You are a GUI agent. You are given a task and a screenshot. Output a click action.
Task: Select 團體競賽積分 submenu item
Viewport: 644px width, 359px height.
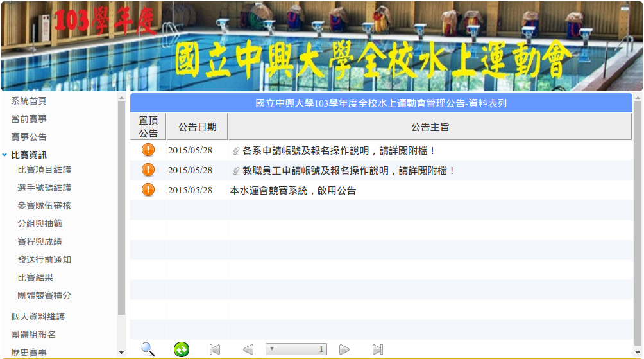(44, 295)
